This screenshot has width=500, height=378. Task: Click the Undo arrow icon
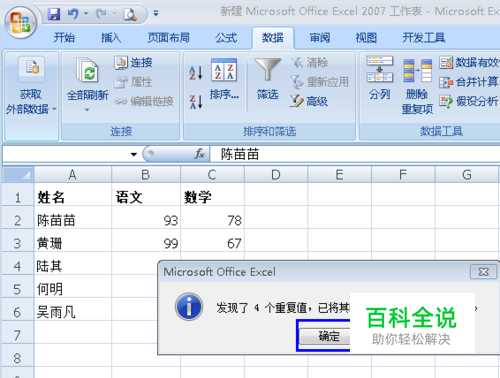[x=73, y=14]
